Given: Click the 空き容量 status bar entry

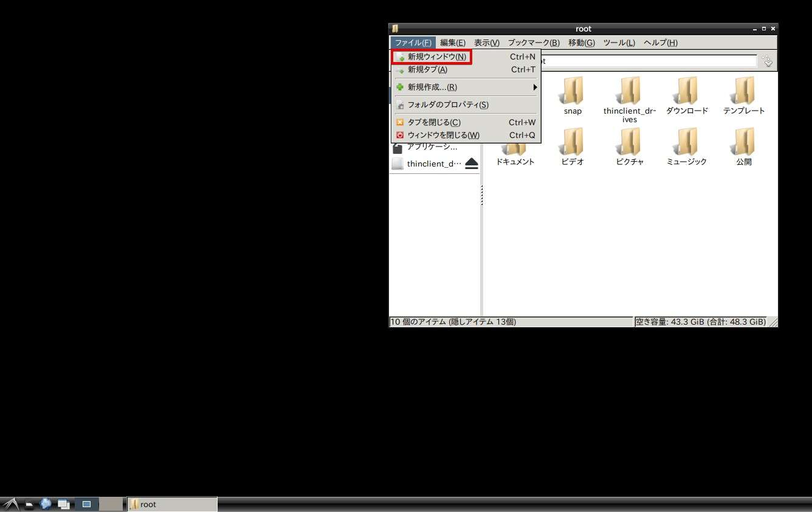Looking at the screenshot, I should 700,322.
